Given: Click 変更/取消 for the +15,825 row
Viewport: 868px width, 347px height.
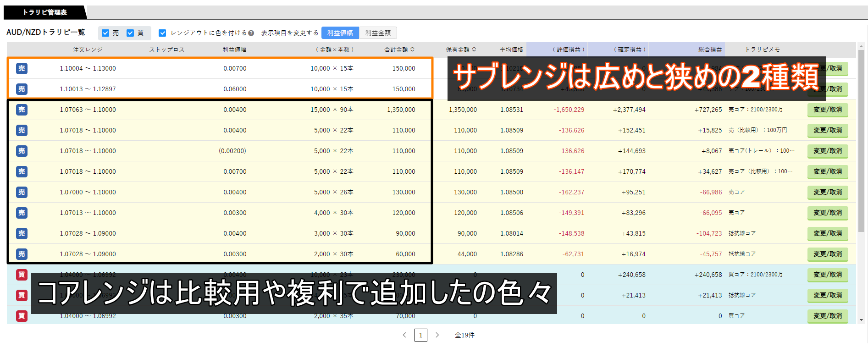Looking at the screenshot, I should pyautogui.click(x=828, y=131).
